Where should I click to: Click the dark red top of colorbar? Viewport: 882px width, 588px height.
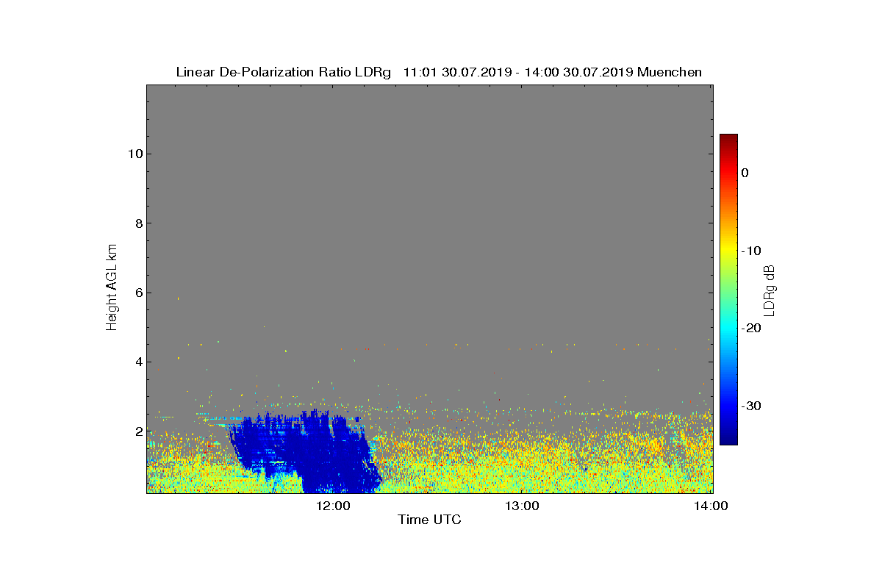(728, 138)
